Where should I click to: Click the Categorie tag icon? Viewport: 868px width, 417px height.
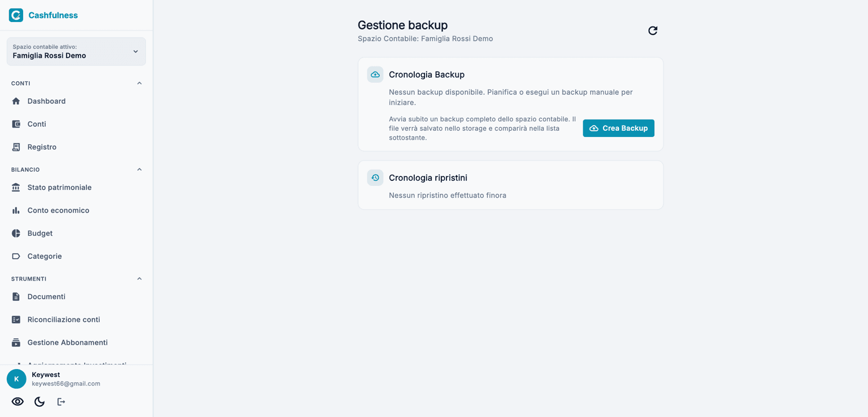16,256
